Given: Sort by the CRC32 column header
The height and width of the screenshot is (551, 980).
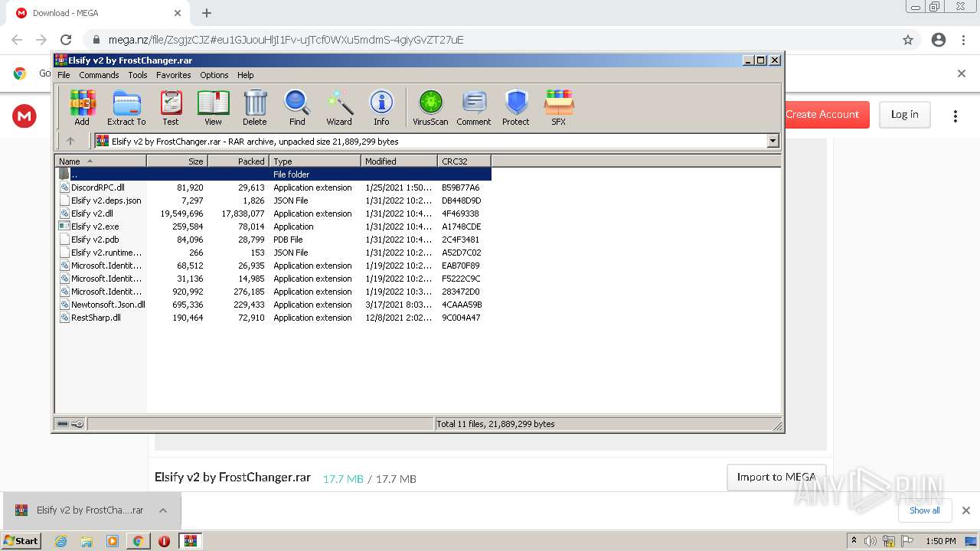Looking at the screenshot, I should (x=464, y=161).
